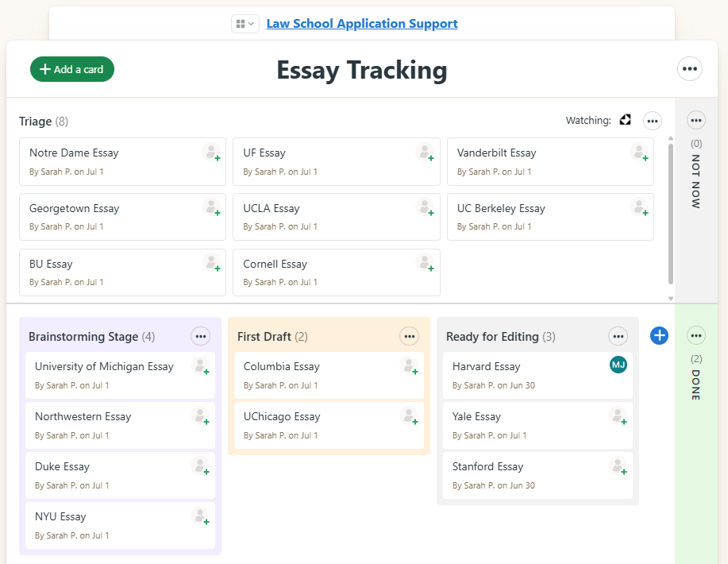728x564 pixels.
Task: Assign someone to Notre Dame Essay card
Action: [212, 153]
